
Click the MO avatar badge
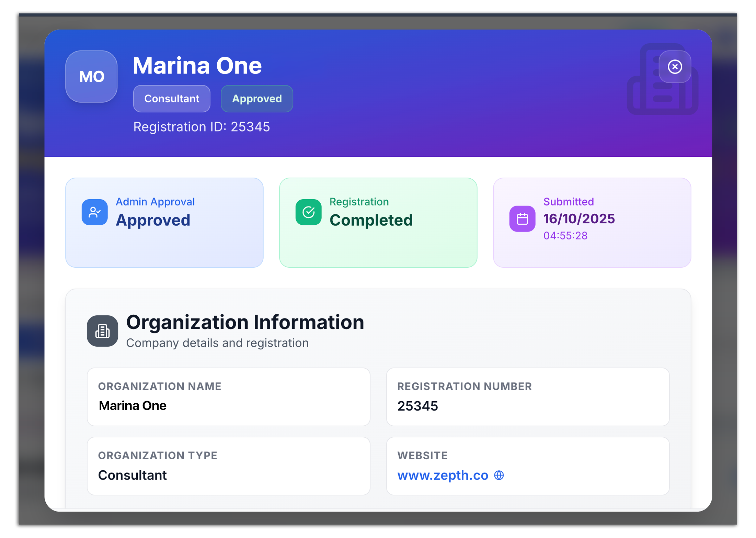[x=91, y=76]
